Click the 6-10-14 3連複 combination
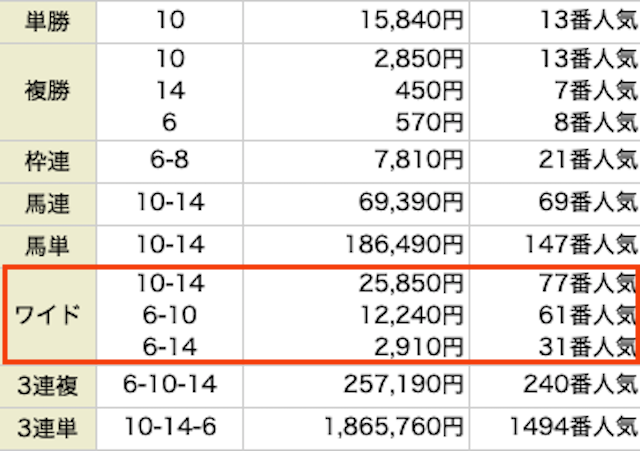This screenshot has width=640, height=451. [x=169, y=384]
